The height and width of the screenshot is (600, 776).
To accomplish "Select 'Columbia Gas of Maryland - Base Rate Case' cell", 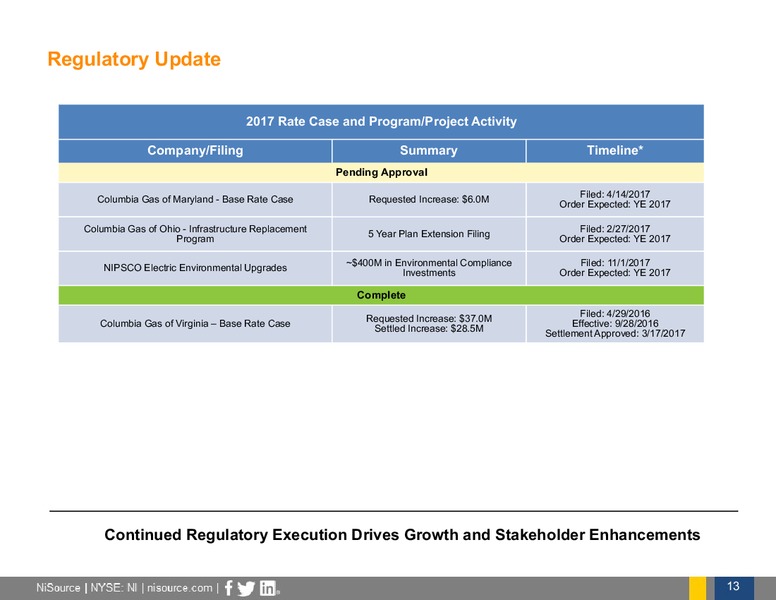I will (195, 200).
